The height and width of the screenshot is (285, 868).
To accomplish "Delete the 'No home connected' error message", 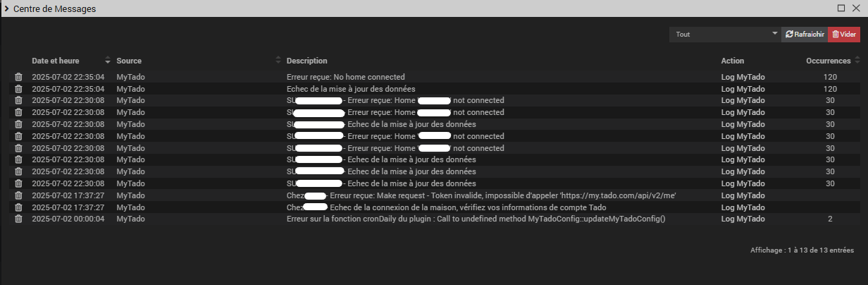I will coord(19,77).
